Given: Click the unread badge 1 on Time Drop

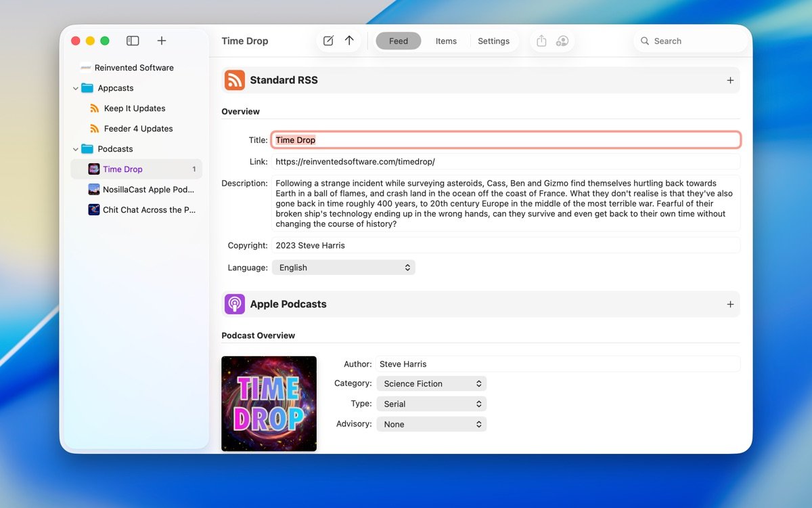Looking at the screenshot, I should [x=194, y=169].
